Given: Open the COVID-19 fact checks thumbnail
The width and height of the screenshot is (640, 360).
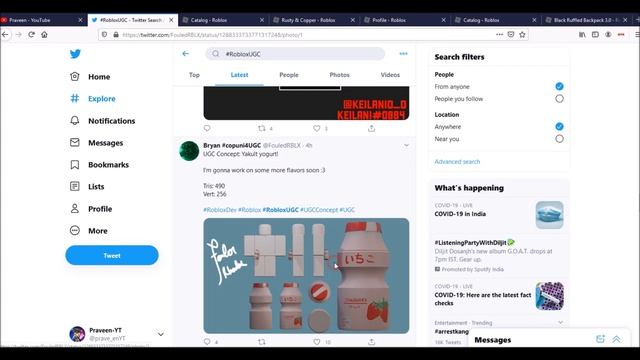Looking at the screenshot, I should pos(549,296).
